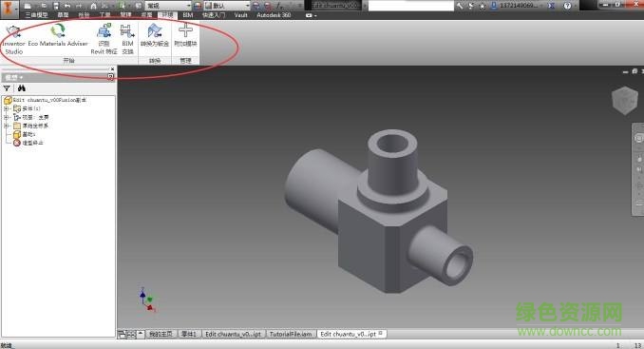Click the browser panel help icon
Viewport: 644px width, 349px height.
point(110,77)
